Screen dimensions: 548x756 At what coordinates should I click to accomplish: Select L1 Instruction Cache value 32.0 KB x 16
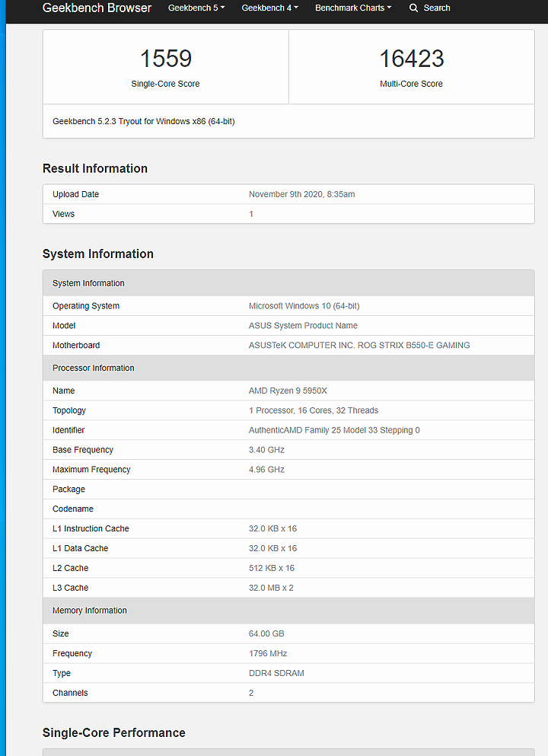click(272, 529)
